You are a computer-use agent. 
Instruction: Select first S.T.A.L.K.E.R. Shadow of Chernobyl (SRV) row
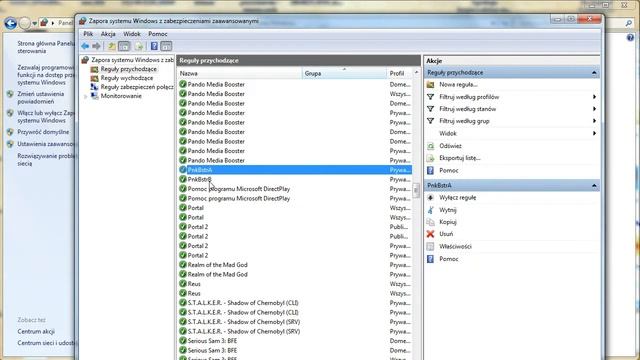pyautogui.click(x=295, y=322)
